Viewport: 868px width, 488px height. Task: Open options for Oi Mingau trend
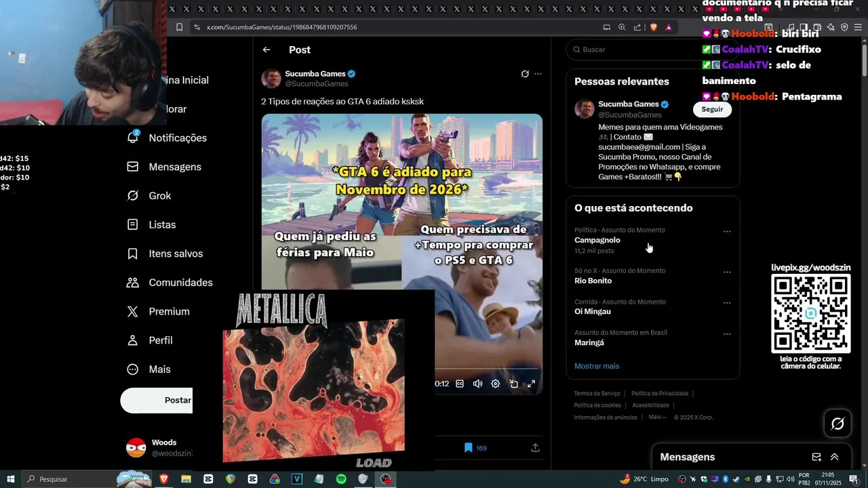pos(727,303)
